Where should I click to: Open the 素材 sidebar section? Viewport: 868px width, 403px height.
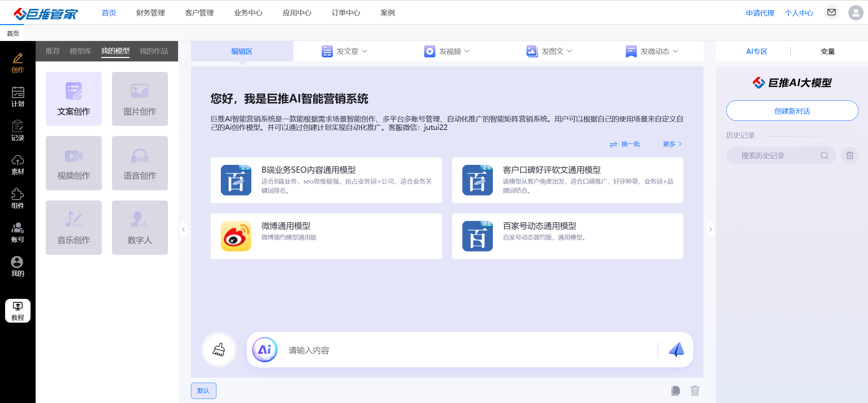[x=18, y=165]
